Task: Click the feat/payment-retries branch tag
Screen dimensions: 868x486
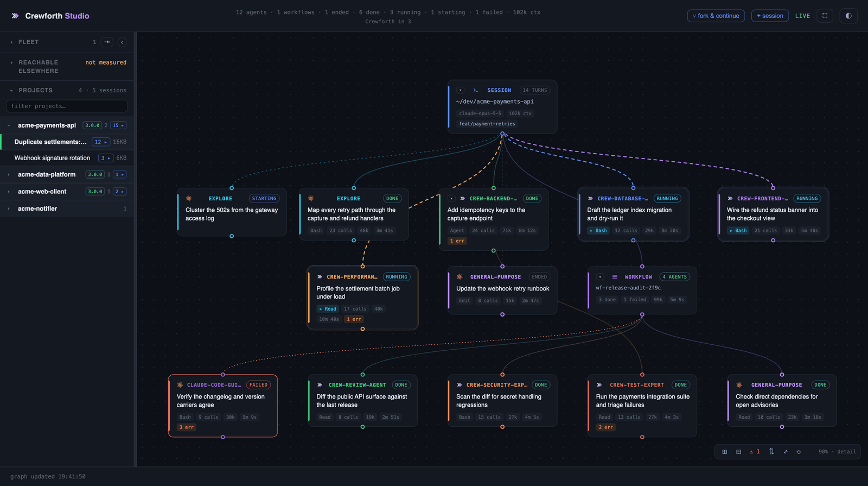Action: coord(487,124)
